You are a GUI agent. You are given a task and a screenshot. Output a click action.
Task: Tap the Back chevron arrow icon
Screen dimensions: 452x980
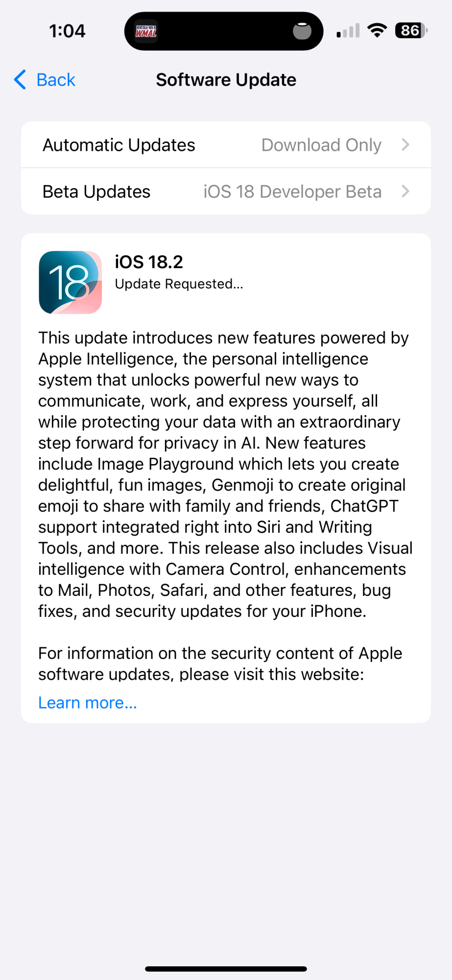[x=20, y=79]
